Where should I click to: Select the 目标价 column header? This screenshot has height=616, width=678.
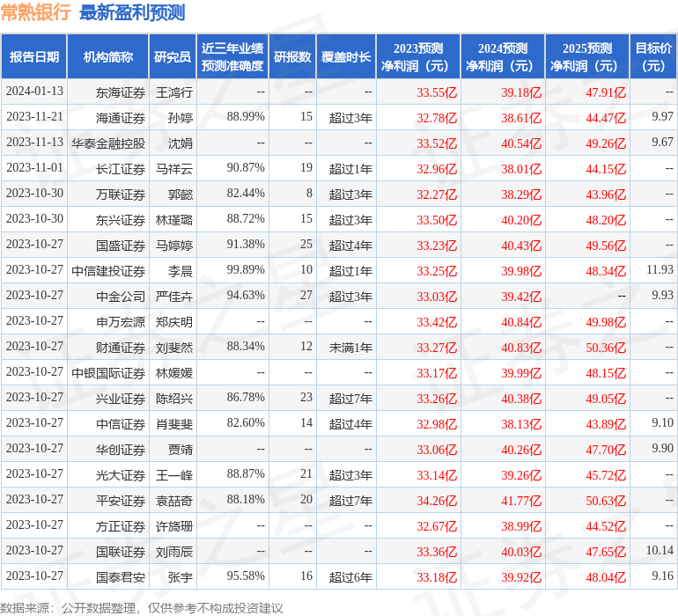(x=653, y=56)
